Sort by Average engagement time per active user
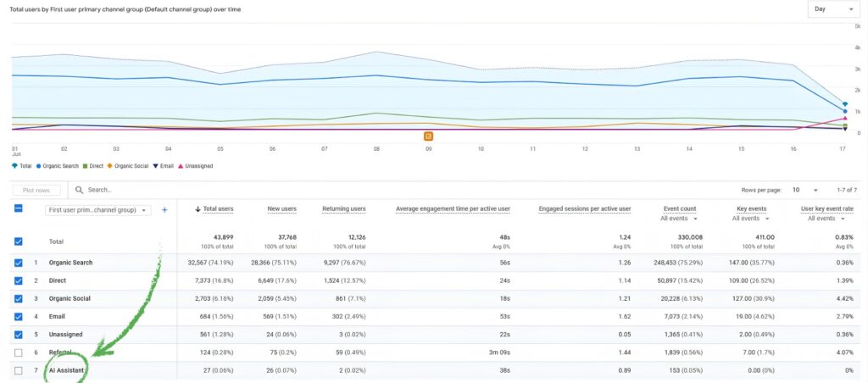Image resolution: width=868 pixels, height=383 pixels. (x=453, y=209)
